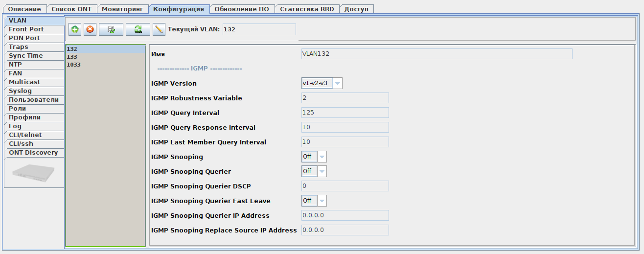Image resolution: width=644 pixels, height=254 pixels.
Task: Switch to the Доступ tab
Action: (x=357, y=9)
